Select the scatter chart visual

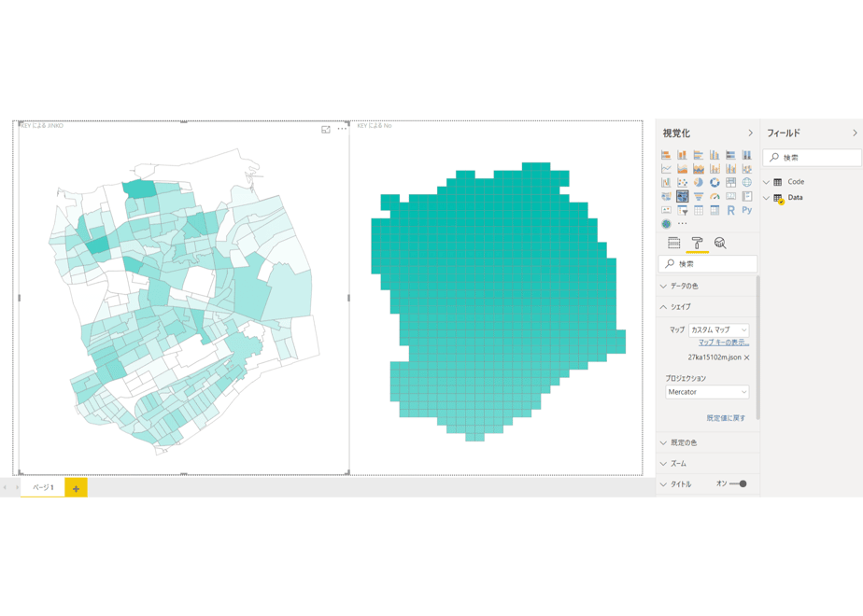tap(682, 182)
